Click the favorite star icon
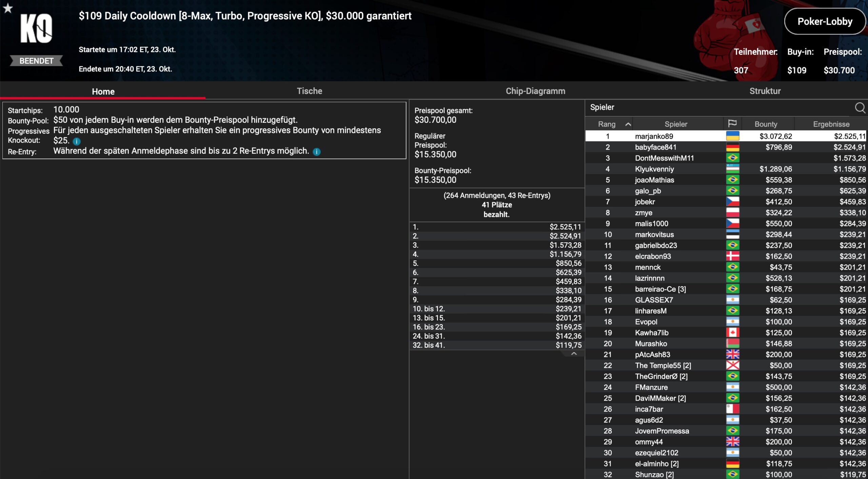The height and width of the screenshot is (479, 868). 8,8
